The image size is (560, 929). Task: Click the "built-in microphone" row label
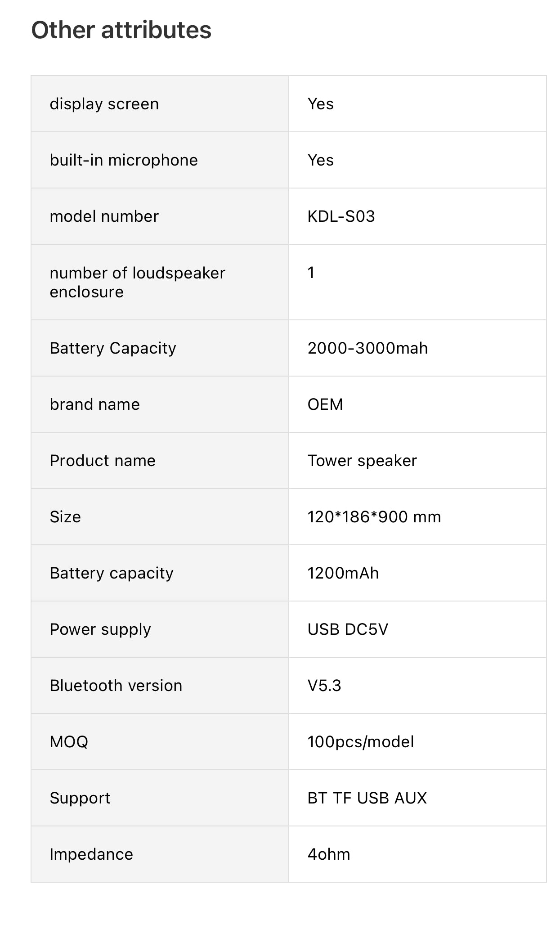124,160
